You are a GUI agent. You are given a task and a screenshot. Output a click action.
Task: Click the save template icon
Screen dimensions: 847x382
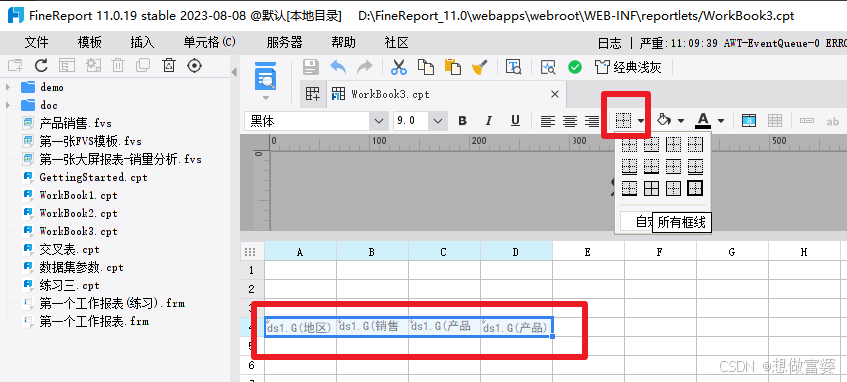click(x=311, y=67)
